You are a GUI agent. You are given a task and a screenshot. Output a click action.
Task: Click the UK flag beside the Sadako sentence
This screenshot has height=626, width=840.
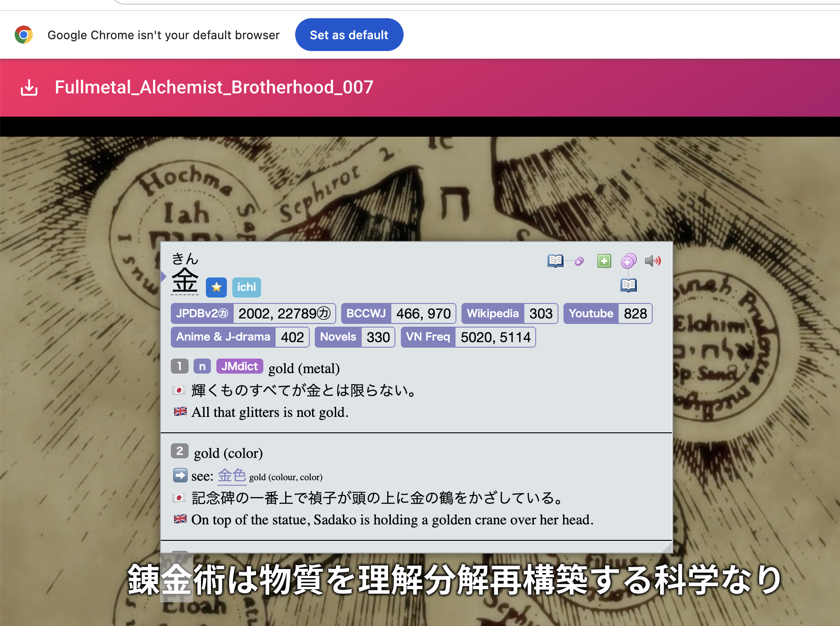[x=180, y=519]
